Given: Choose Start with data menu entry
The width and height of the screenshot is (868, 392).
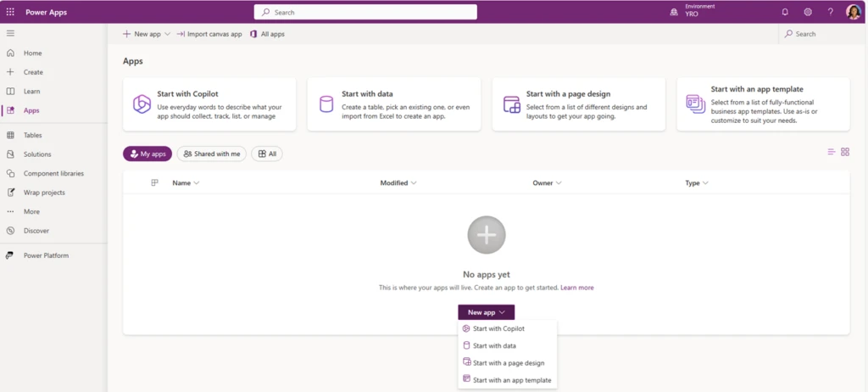Looking at the screenshot, I should pos(508,346).
